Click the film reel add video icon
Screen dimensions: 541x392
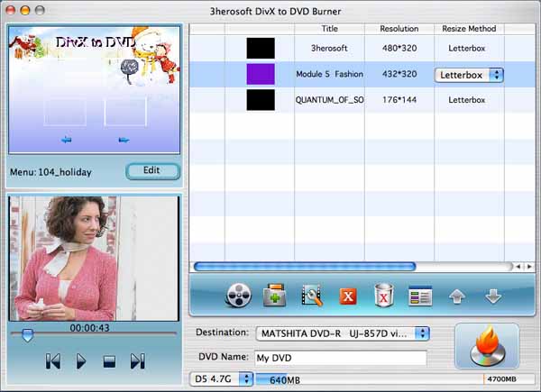pos(237,296)
